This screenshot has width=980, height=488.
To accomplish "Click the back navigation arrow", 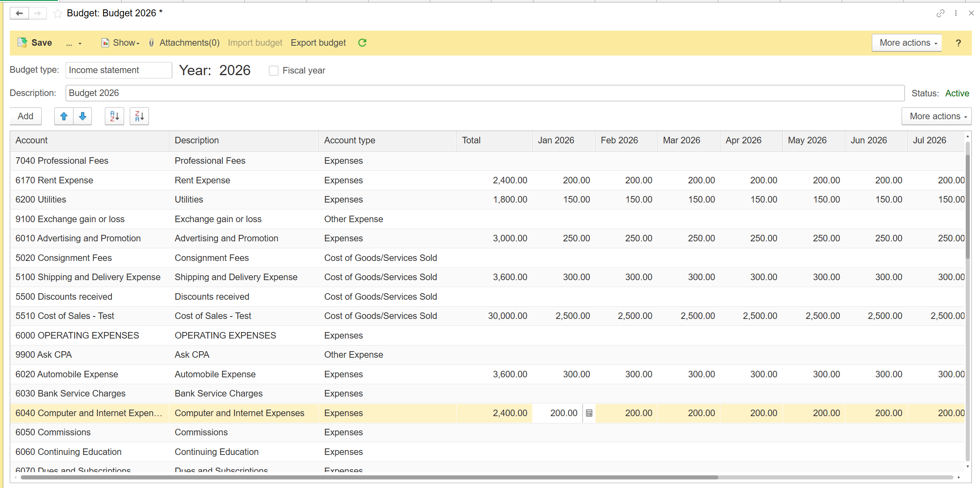I will click(x=19, y=13).
